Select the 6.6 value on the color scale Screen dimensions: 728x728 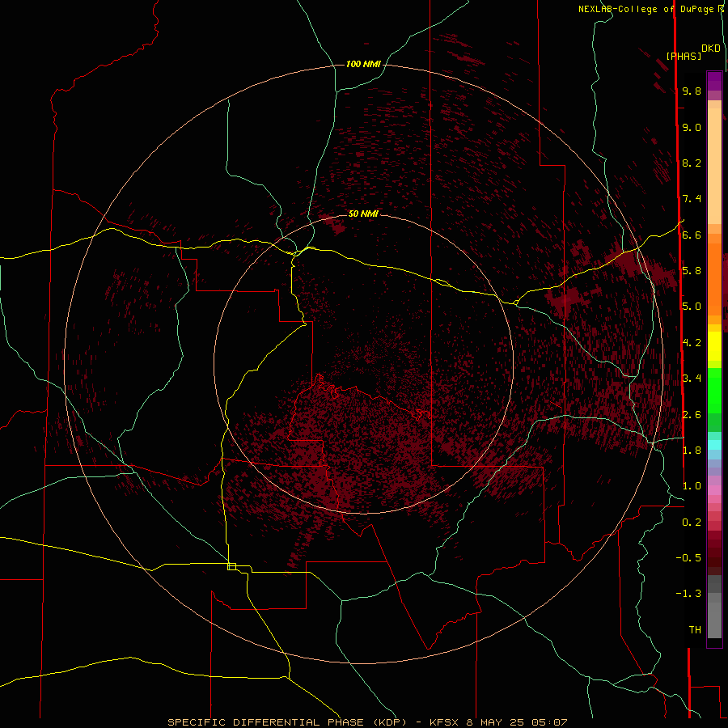click(692, 235)
